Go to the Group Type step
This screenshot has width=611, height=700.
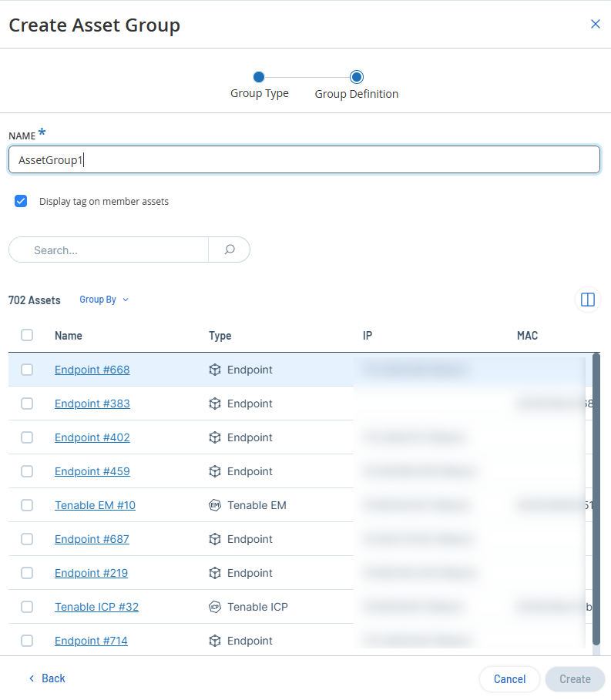[259, 77]
